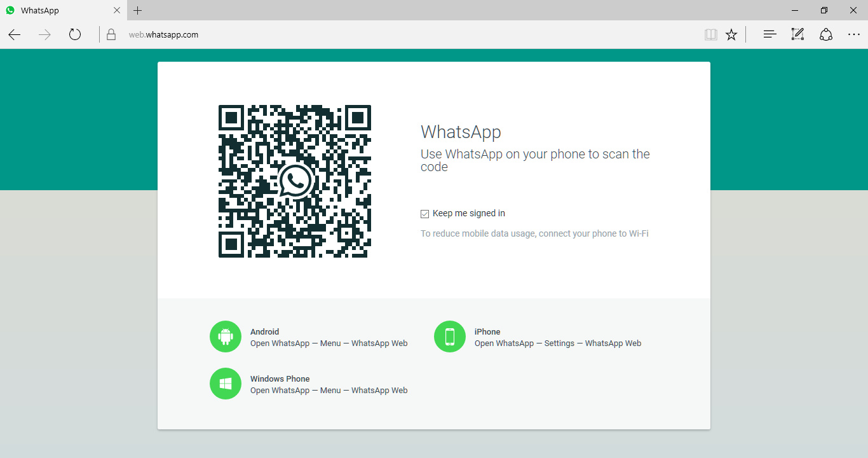Open the Hub lines icon

(770, 35)
